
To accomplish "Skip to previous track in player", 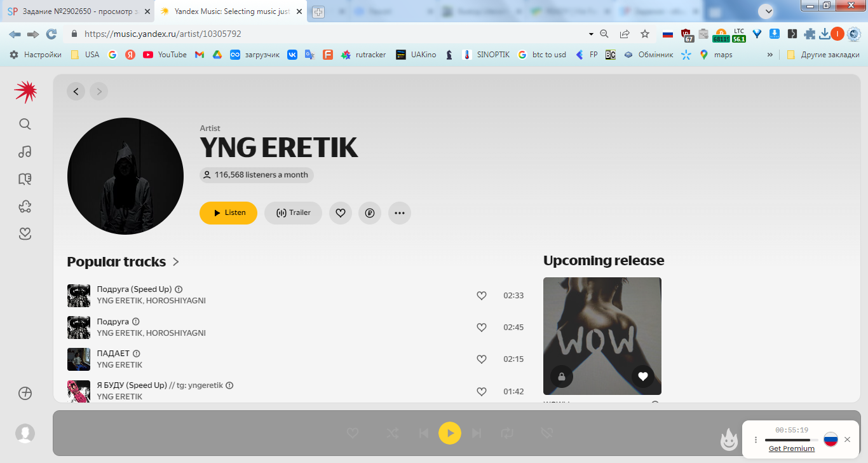I will pos(424,433).
